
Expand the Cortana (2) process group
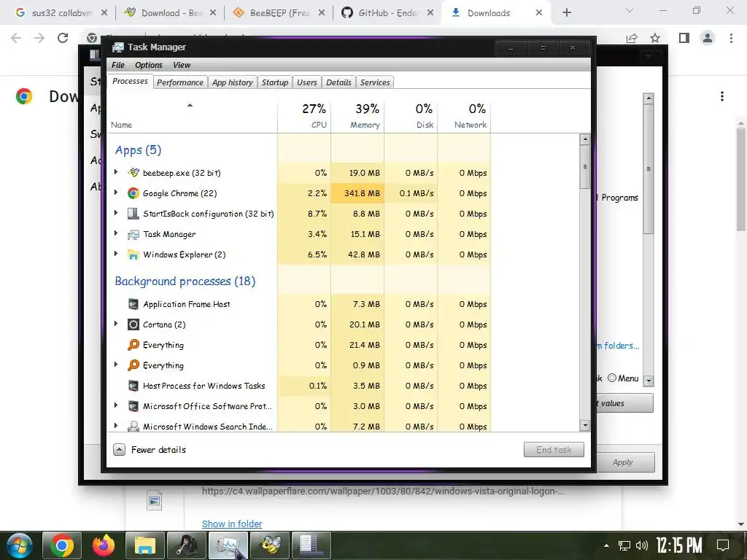click(x=116, y=324)
